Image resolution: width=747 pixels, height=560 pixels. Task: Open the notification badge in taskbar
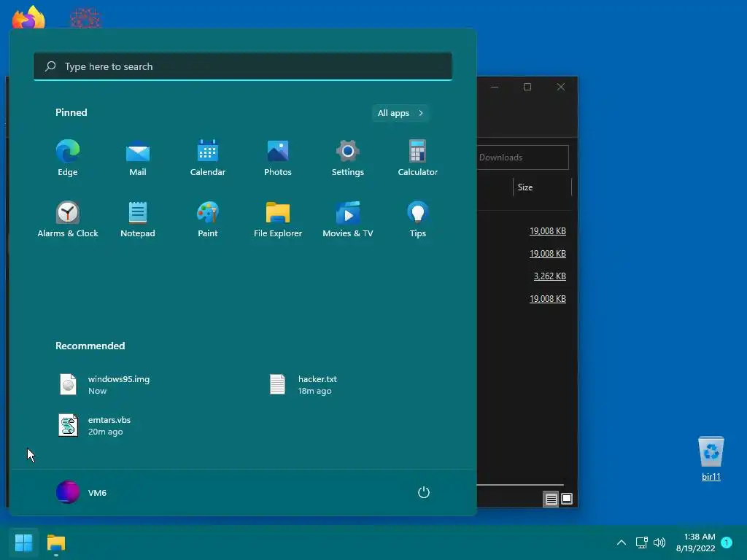(x=727, y=542)
